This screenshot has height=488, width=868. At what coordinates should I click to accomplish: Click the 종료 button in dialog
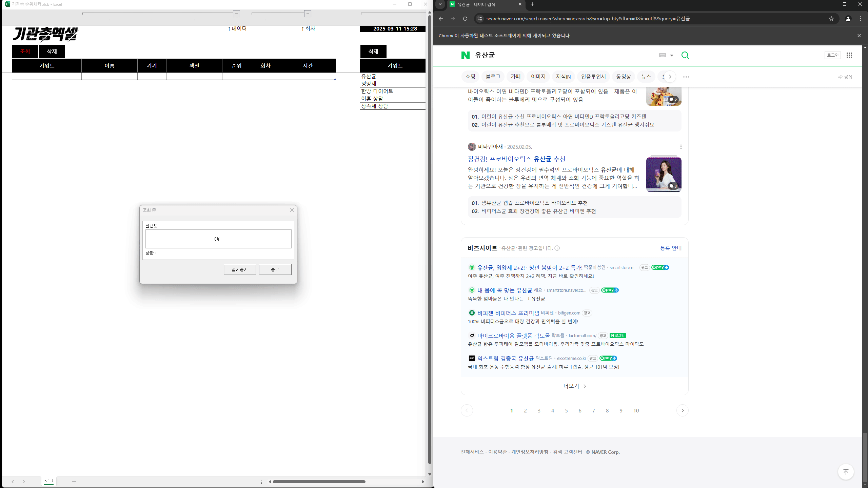(275, 269)
